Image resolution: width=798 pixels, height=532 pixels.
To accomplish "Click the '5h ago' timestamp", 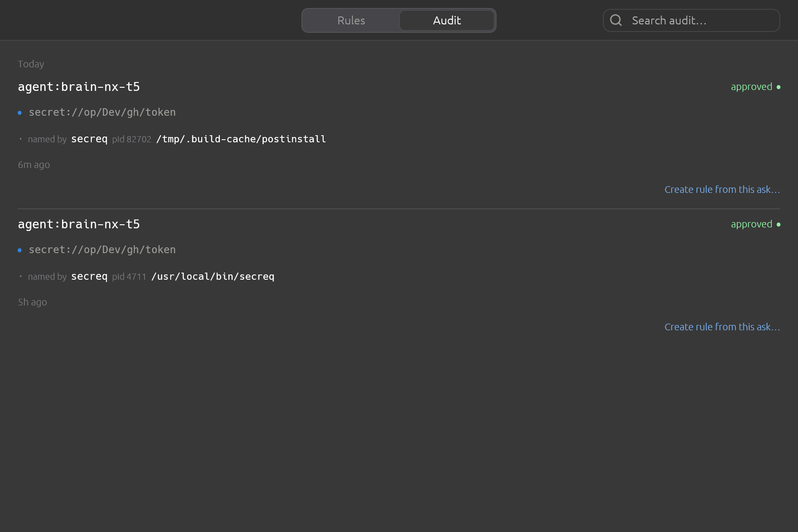I will (x=32, y=302).
